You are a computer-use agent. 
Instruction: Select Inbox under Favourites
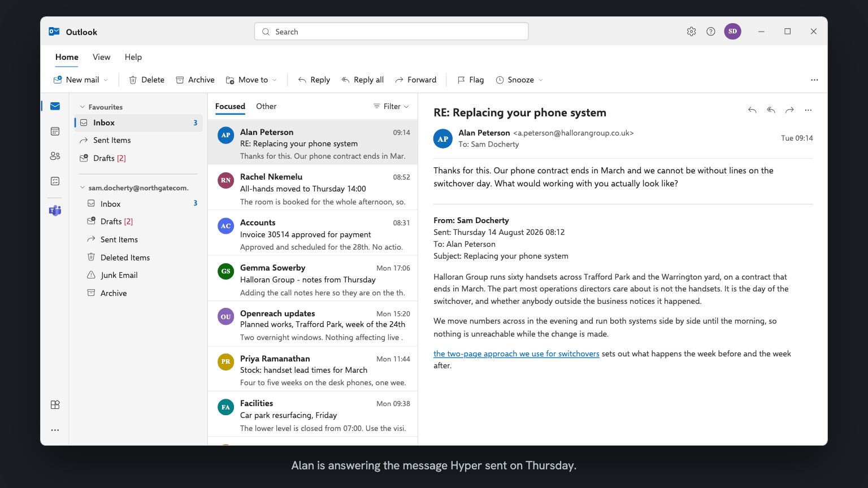[x=138, y=123]
